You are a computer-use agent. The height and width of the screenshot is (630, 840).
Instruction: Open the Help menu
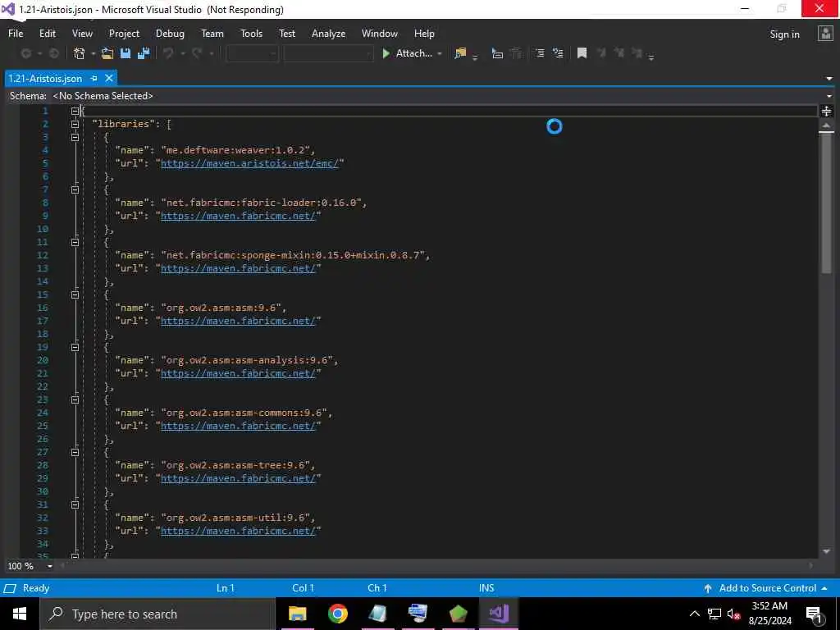click(424, 33)
